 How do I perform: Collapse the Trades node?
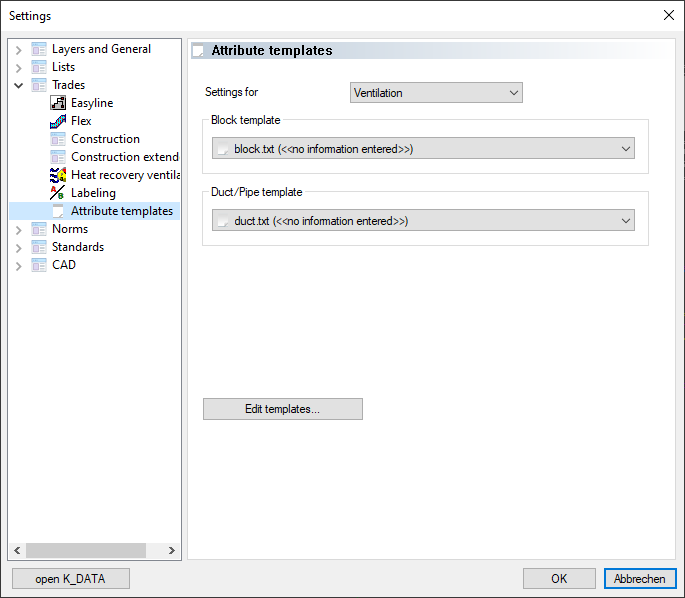(x=18, y=85)
